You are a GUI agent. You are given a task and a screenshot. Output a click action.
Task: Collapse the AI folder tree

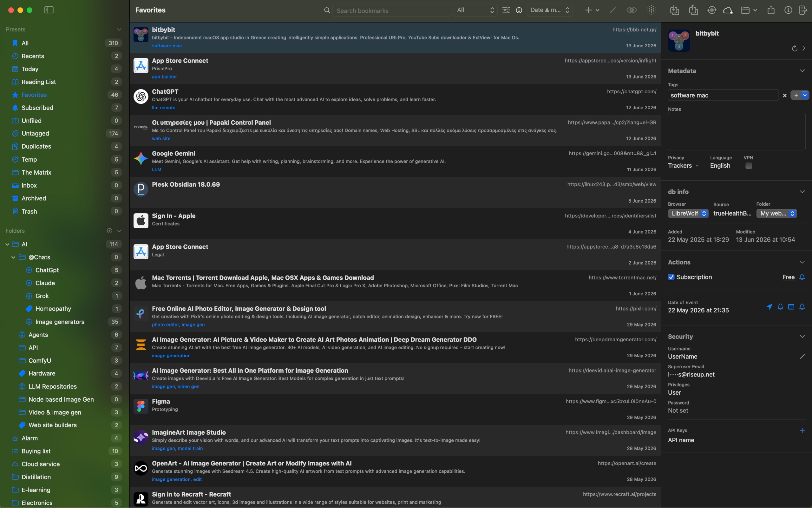click(7, 244)
